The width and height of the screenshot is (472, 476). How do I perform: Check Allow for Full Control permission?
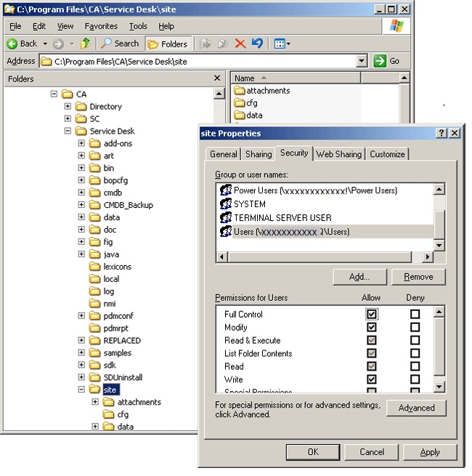(372, 315)
